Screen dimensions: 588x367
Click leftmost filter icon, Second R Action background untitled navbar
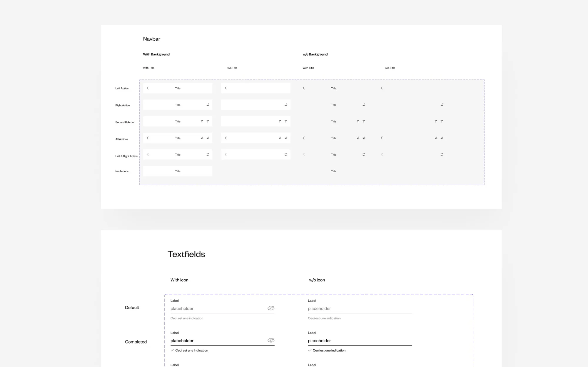[280, 121]
